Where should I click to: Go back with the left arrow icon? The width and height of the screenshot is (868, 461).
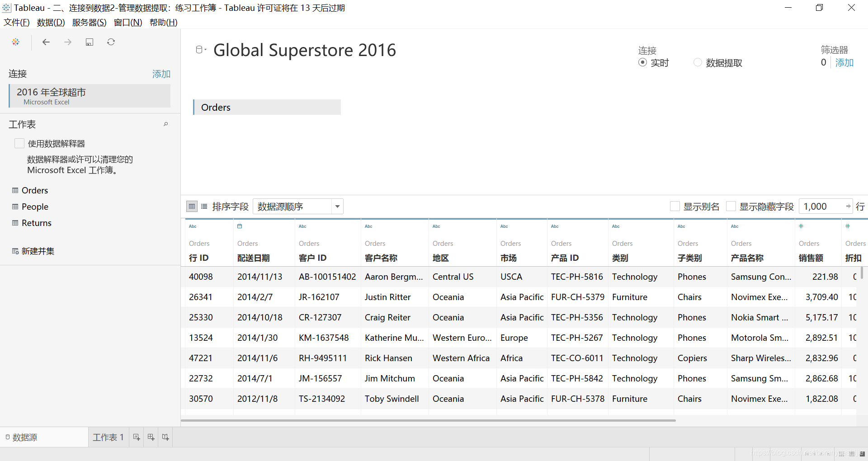coord(46,42)
